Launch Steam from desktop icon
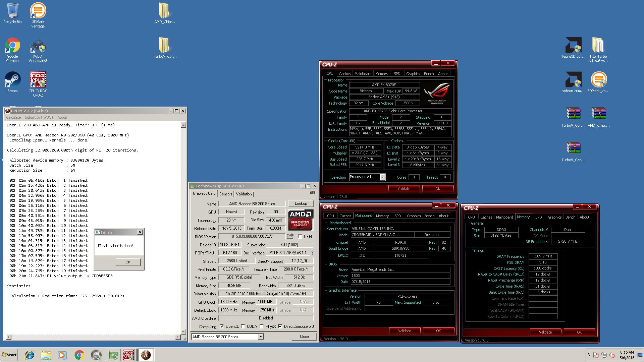 coord(12,82)
